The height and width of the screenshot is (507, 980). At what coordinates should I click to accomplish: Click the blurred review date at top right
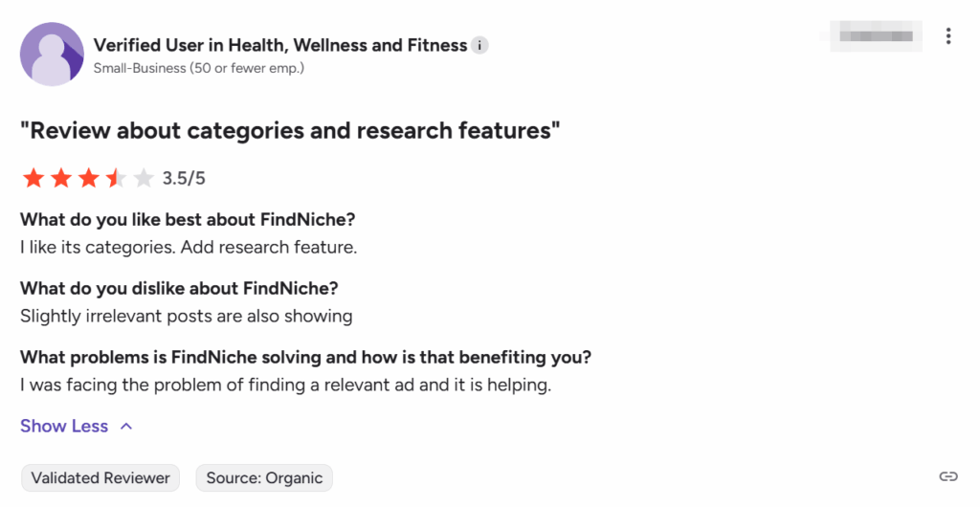click(x=878, y=36)
